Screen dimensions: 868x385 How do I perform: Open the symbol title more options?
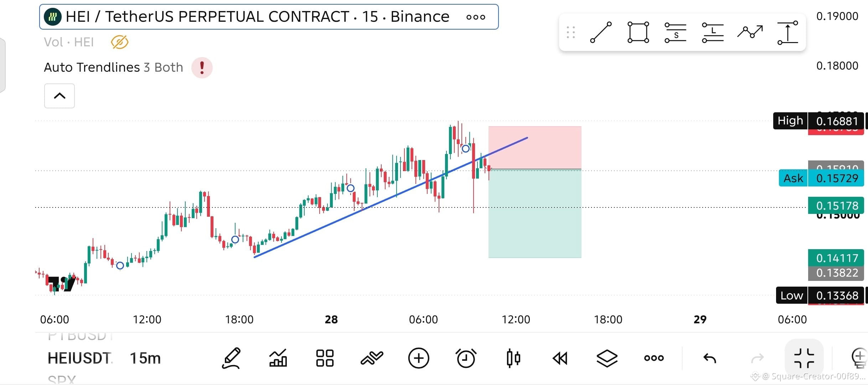(476, 17)
